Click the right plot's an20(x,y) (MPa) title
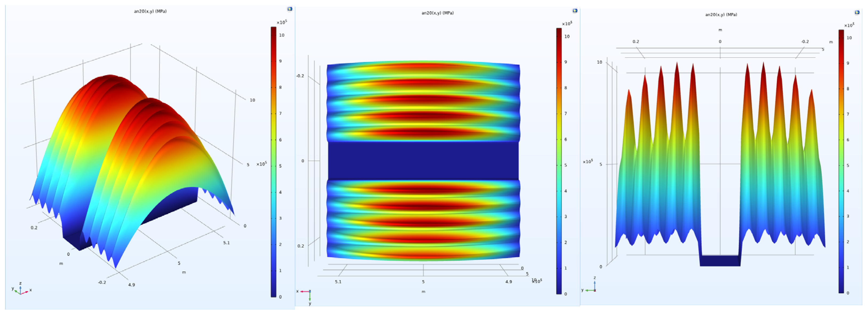Screen dimensions: 868x313 (x=721, y=15)
